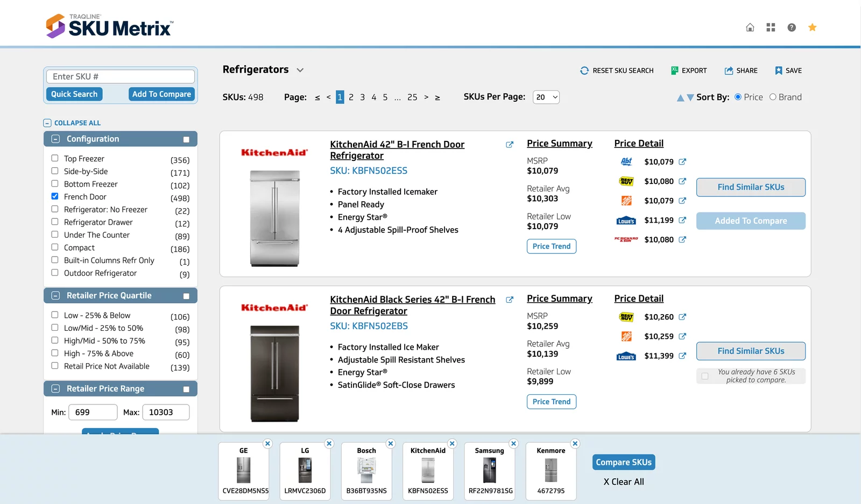Screen dimensions: 861x504
Task: Click the favorites star icon
Action: tap(813, 27)
